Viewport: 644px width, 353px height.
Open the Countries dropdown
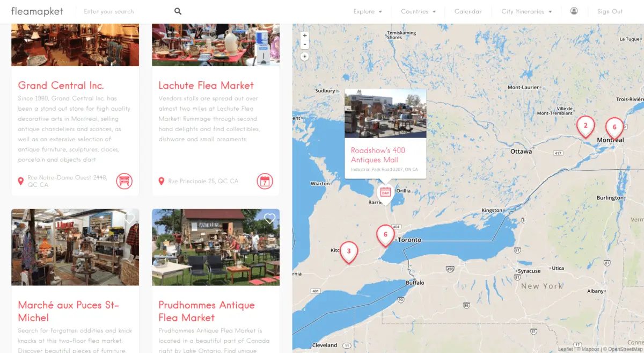418,11
